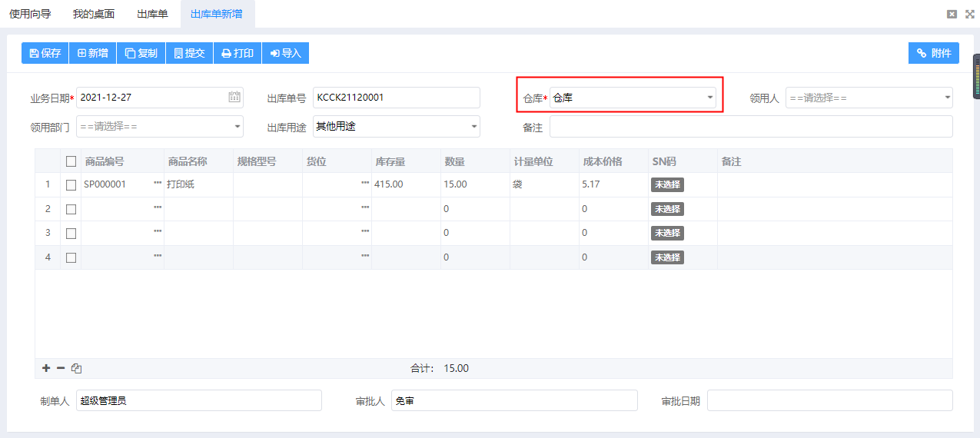Screen dimensions: 980x438
Task: Open the 仓库 warehouse dropdown
Action: pyautogui.click(x=633, y=98)
